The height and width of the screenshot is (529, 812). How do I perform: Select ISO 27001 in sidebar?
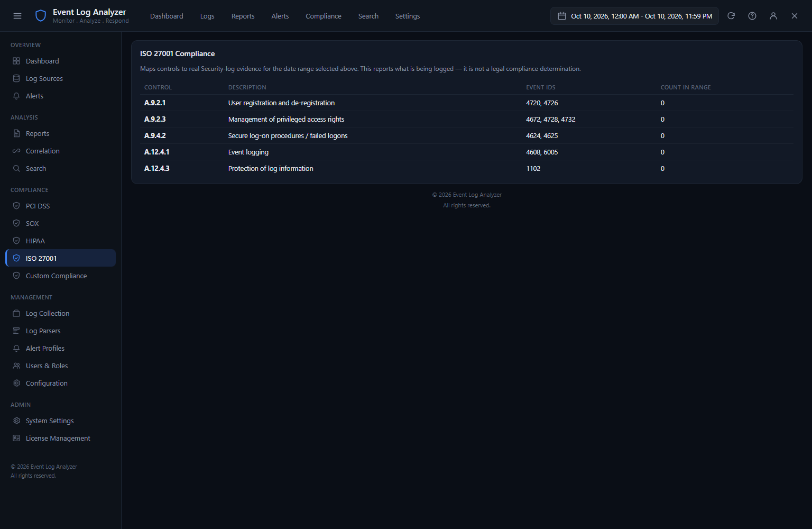(60, 258)
